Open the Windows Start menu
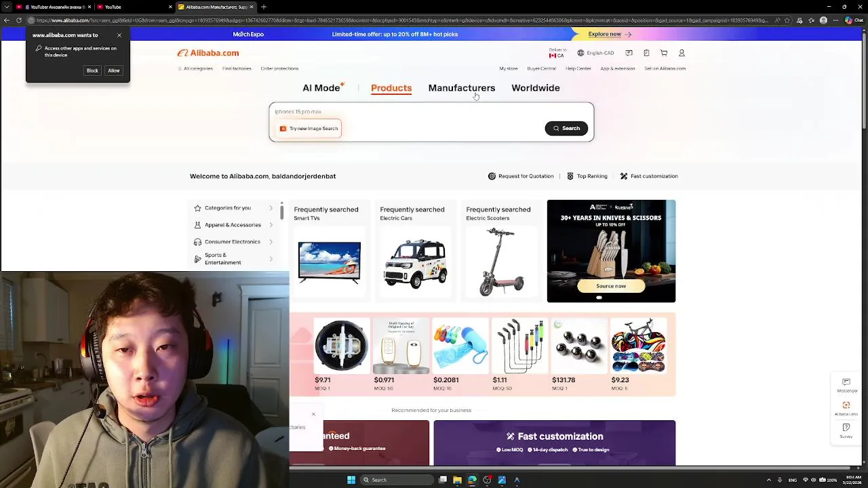 coord(351,480)
